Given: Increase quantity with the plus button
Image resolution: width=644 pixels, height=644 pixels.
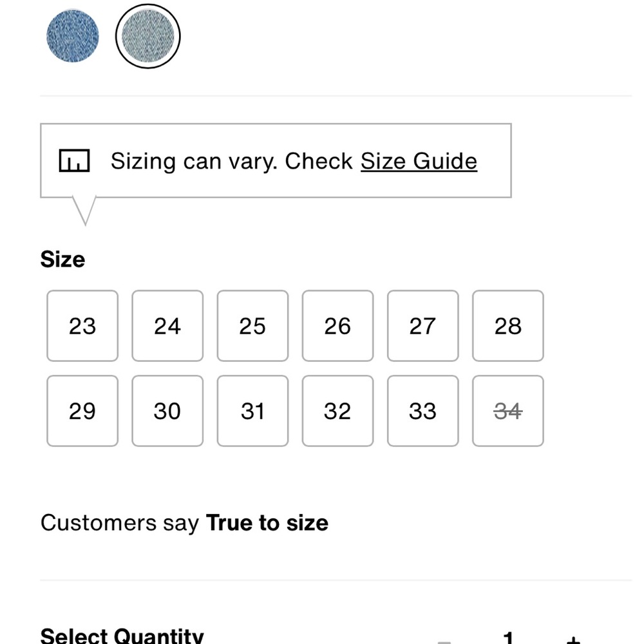Looking at the screenshot, I should point(573,639).
